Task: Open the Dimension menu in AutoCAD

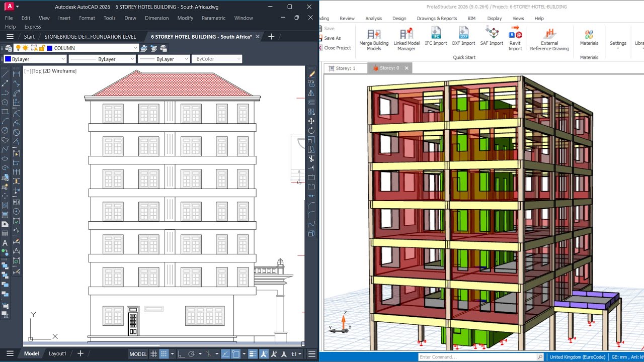Action: click(x=156, y=18)
